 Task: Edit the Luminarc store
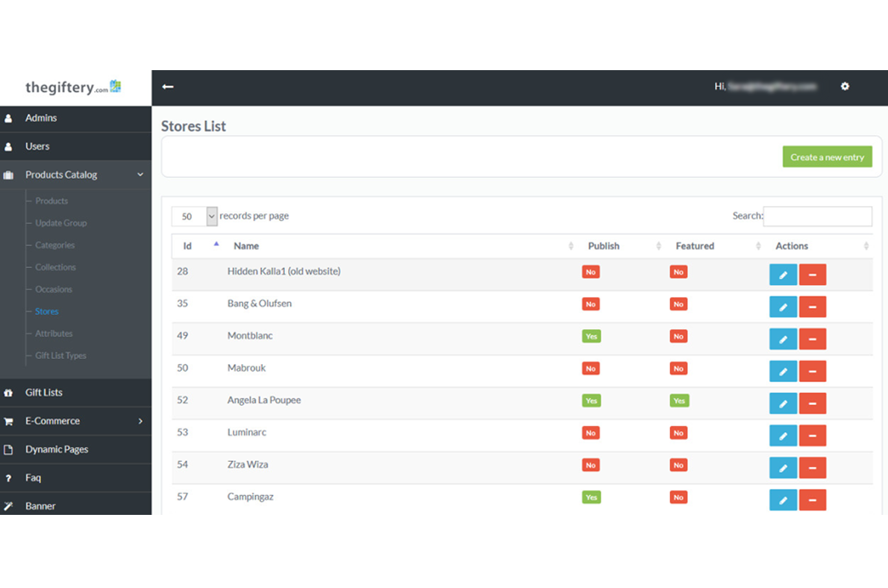(784, 437)
